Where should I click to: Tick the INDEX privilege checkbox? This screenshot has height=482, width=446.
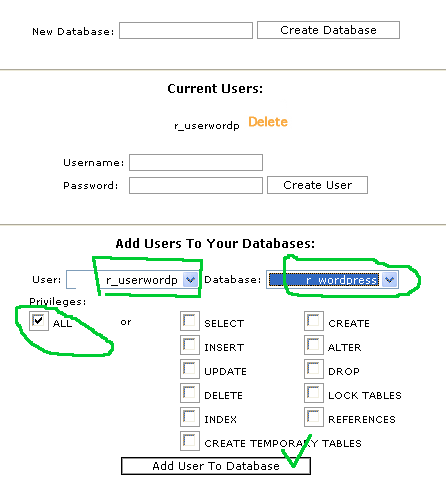point(190,417)
